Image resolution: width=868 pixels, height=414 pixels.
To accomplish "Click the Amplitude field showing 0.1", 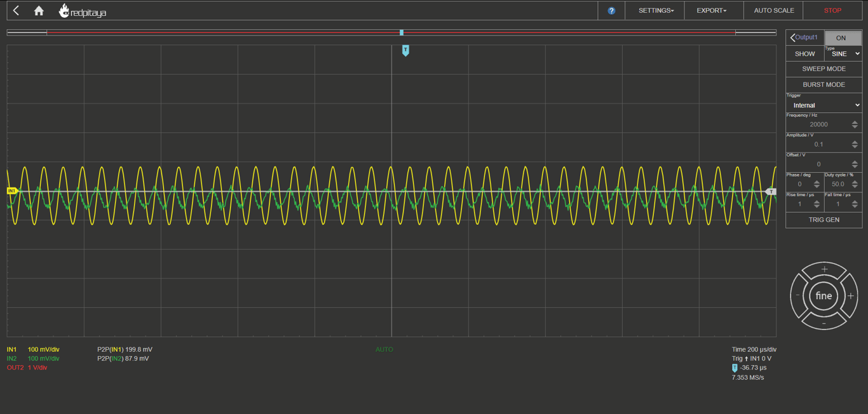I will click(818, 144).
